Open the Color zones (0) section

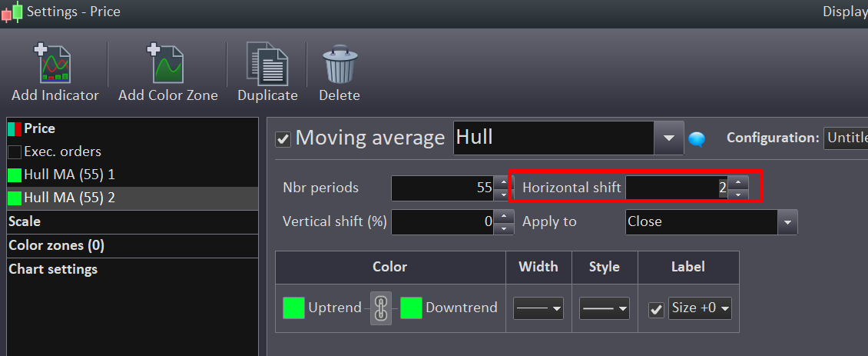click(x=56, y=245)
